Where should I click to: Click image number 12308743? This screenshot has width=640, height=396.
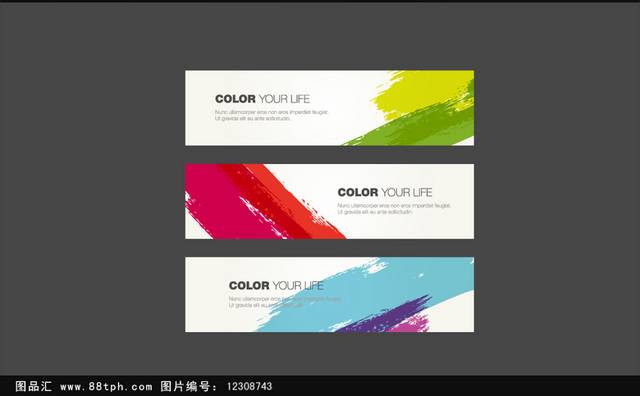(x=249, y=386)
